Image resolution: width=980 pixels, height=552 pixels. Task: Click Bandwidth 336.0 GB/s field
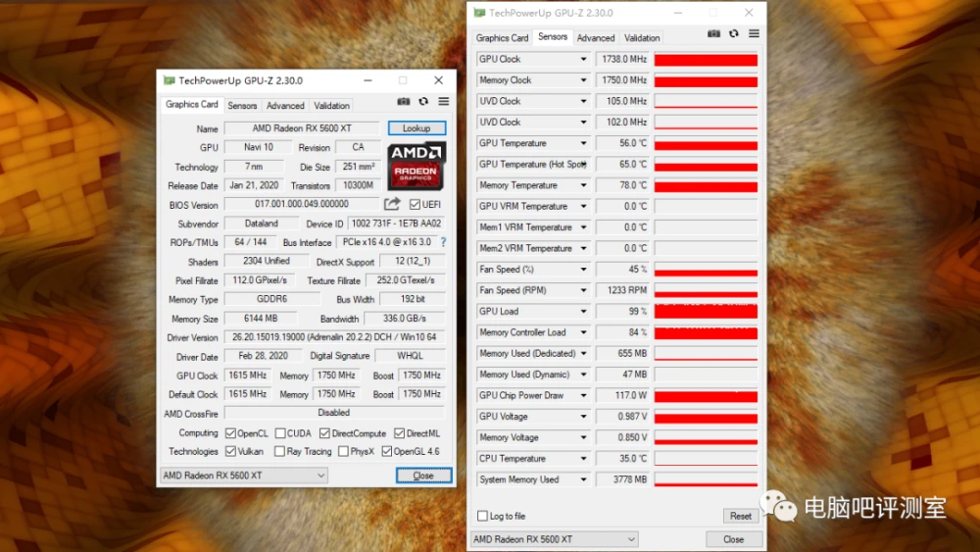[405, 319]
